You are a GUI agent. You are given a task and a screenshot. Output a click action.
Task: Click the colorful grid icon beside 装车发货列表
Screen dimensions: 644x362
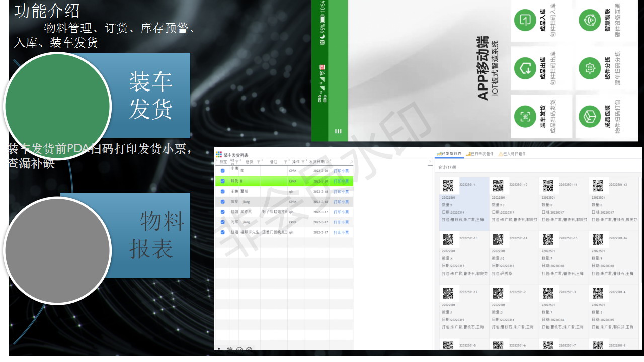(x=218, y=155)
